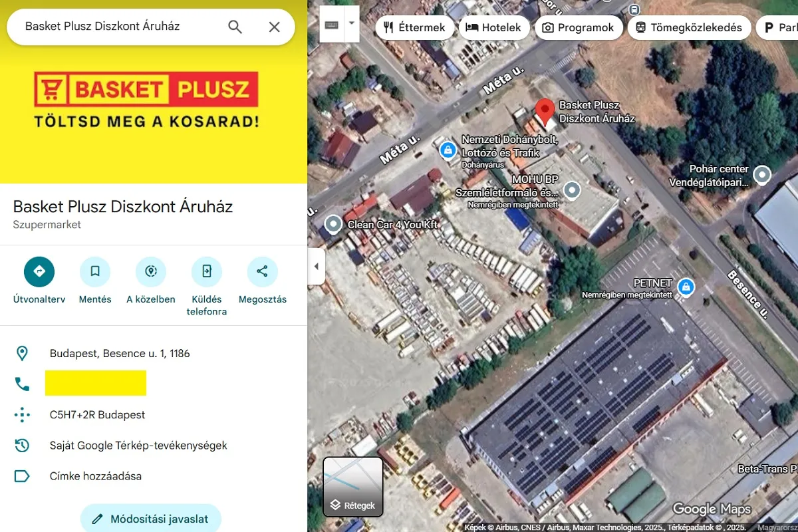Filter by Éttermek category chip
This screenshot has width=798, height=532.
(x=415, y=28)
